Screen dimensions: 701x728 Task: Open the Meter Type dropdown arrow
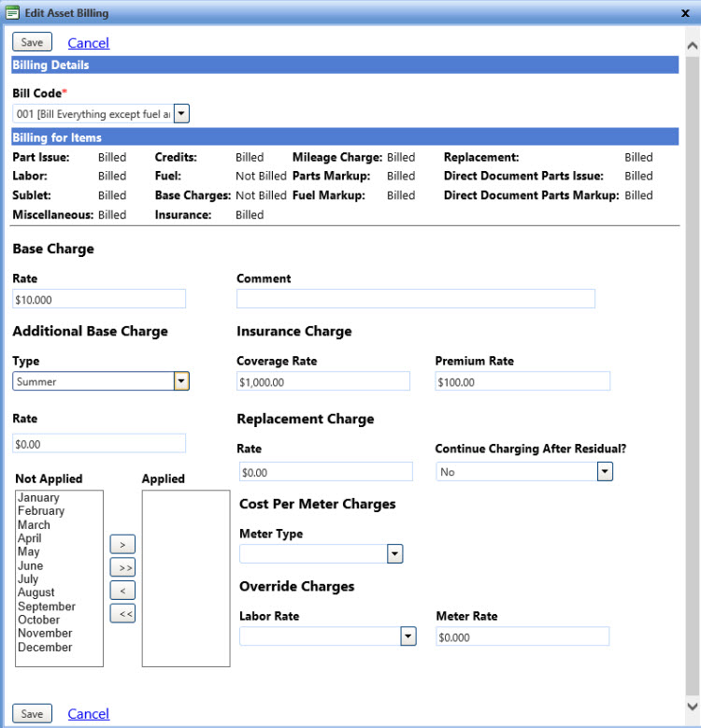click(395, 554)
